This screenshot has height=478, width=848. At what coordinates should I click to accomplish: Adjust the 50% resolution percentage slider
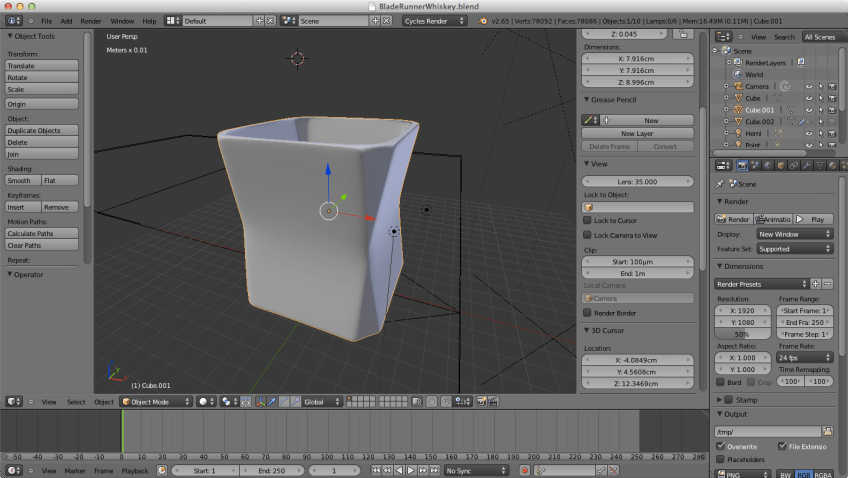pyautogui.click(x=743, y=334)
